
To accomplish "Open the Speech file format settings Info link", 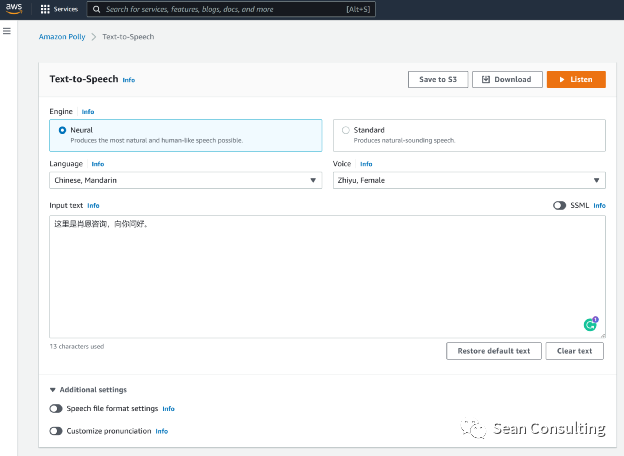I will click(168, 409).
